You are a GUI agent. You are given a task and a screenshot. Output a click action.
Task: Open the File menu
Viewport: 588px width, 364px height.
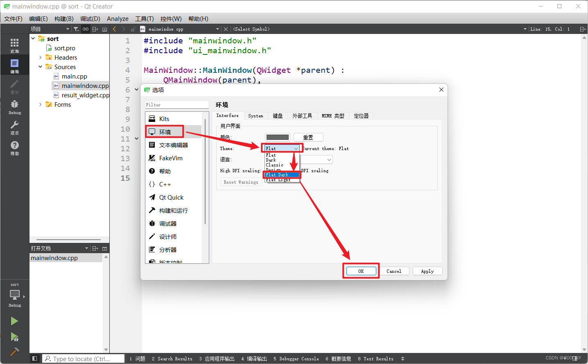pos(13,19)
